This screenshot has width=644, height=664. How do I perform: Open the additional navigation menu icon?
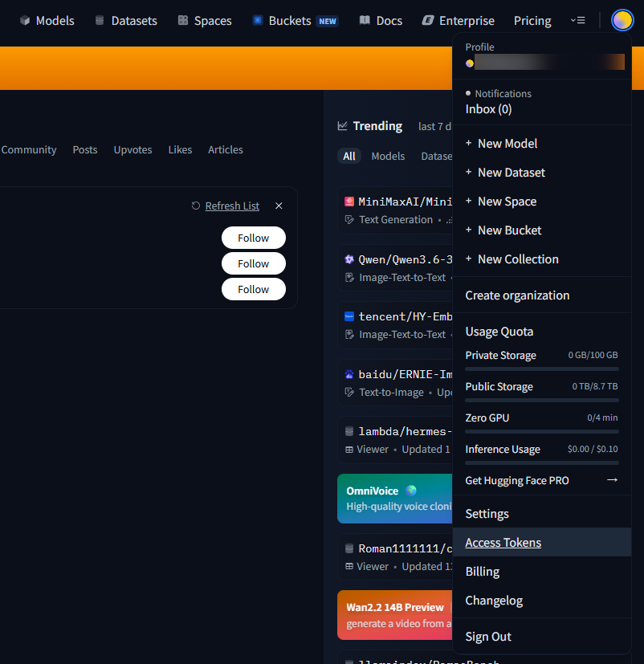[577, 21]
